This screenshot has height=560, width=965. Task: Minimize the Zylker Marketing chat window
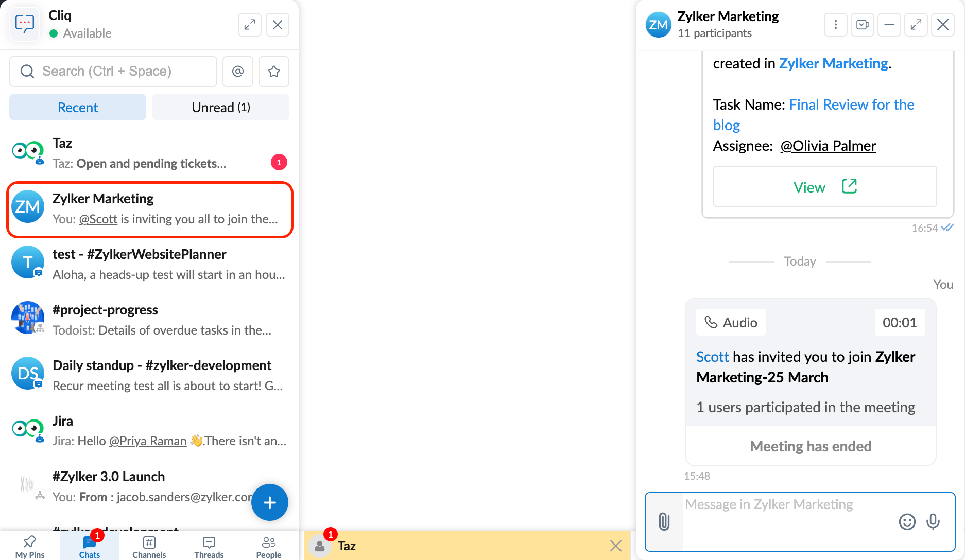(889, 25)
